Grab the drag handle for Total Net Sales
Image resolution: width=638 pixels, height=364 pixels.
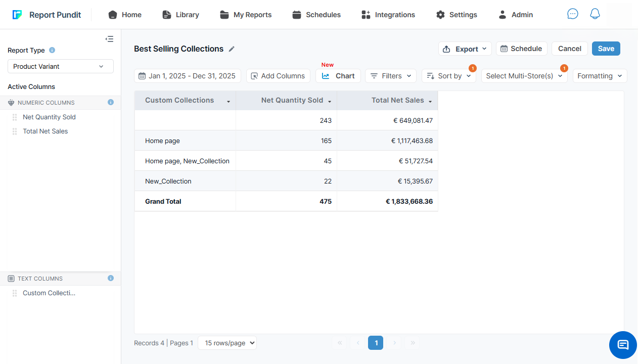[x=15, y=131]
